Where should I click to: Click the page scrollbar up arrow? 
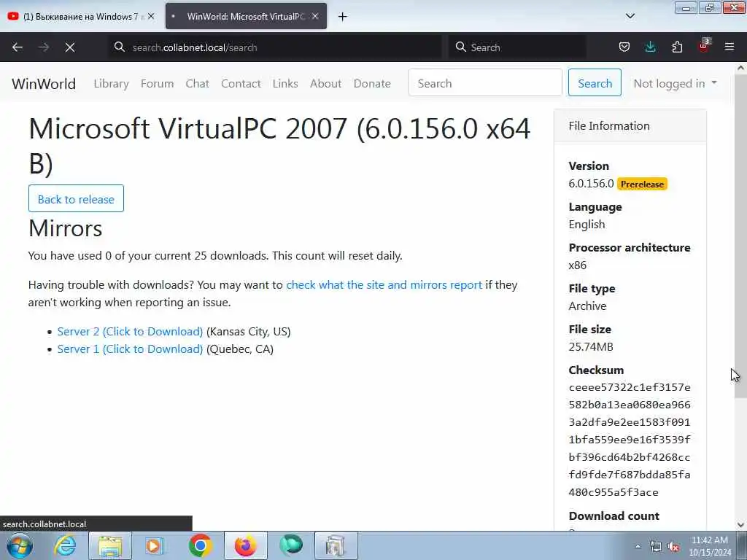740,68
